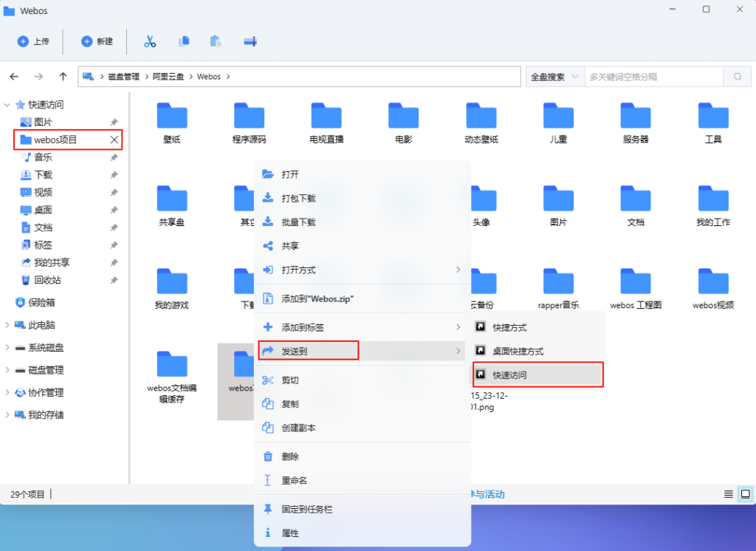
Task: Unpin 下载 from quick access
Action: pyautogui.click(x=114, y=174)
